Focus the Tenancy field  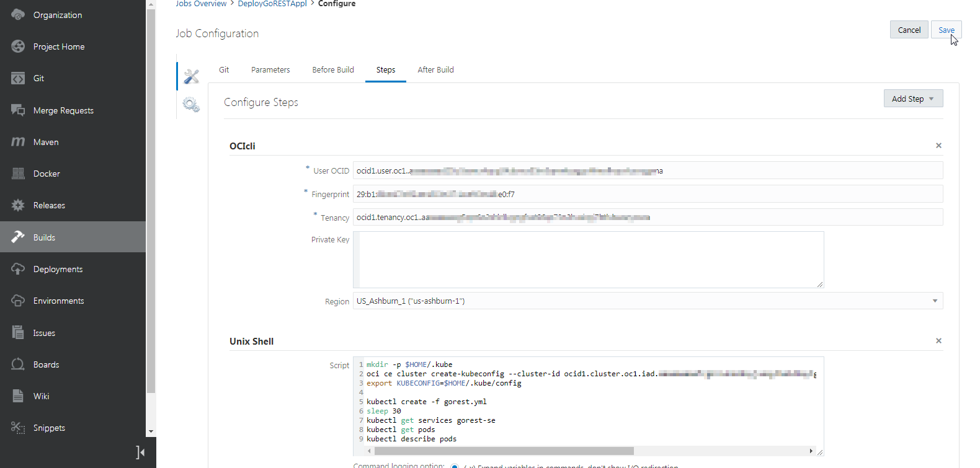tap(648, 217)
